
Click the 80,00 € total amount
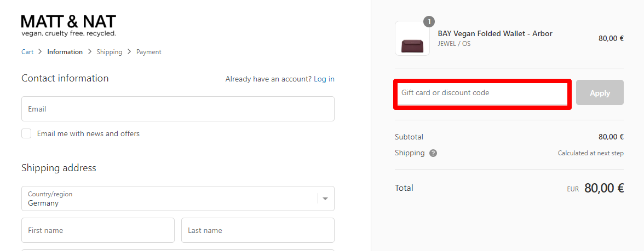[604, 188]
